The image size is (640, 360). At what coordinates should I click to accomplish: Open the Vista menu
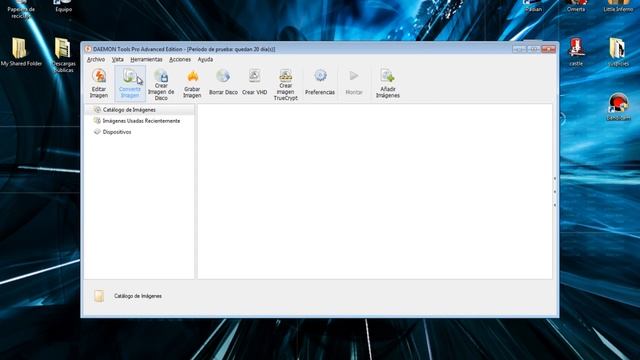pos(118,60)
